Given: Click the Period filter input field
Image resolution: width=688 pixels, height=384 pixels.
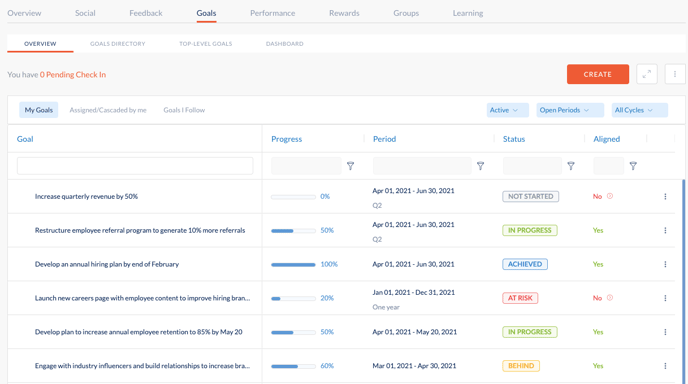Looking at the screenshot, I should 422,166.
